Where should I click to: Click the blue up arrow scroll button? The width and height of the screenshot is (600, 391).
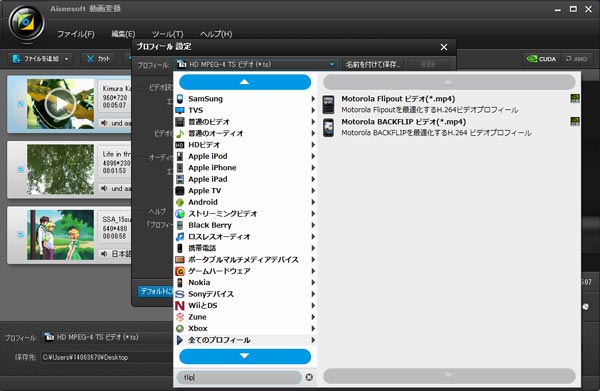245,82
